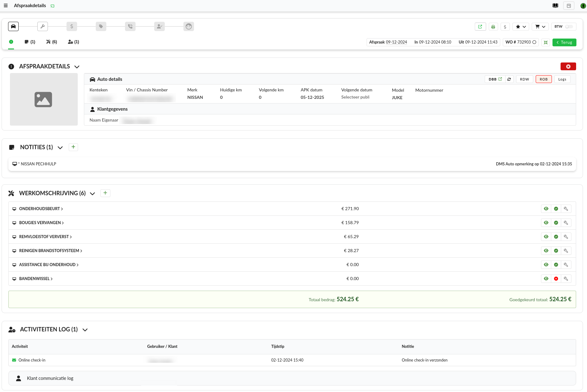This screenshot has height=392, width=587.
Task: Open the external link icon in toolbar
Action: click(480, 27)
